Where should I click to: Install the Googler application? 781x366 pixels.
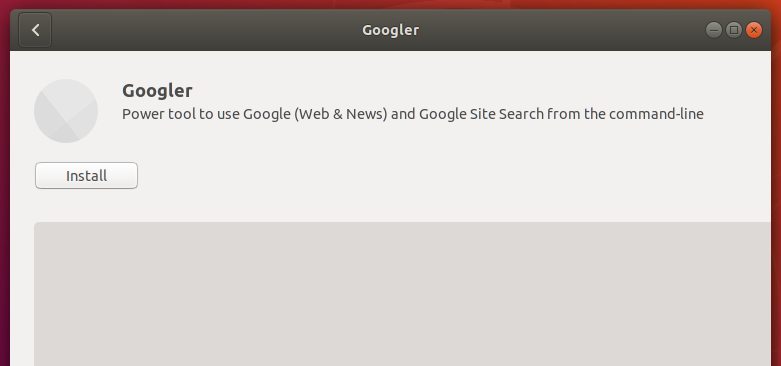pos(86,175)
